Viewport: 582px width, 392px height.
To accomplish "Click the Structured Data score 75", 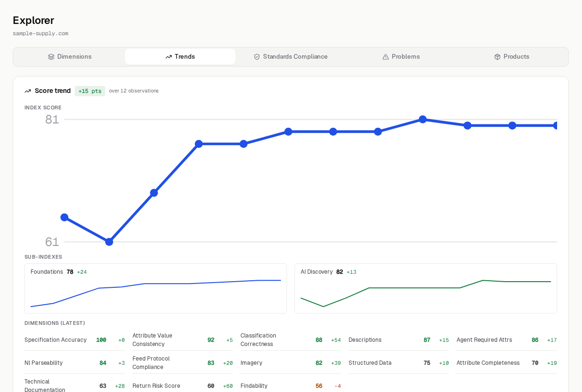I will [427, 363].
